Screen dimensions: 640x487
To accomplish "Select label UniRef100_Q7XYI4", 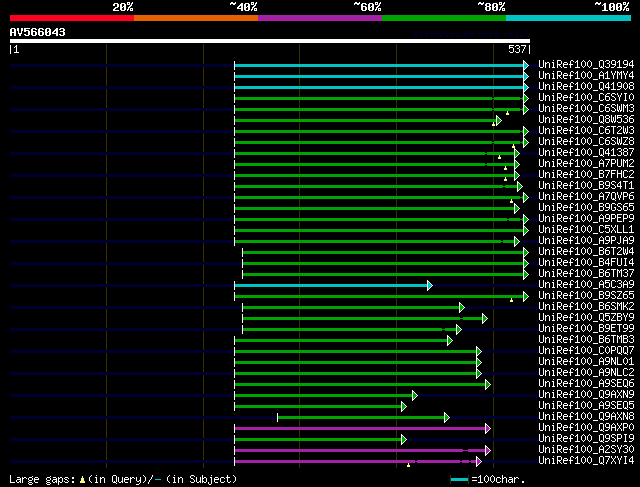I will coord(586,461).
